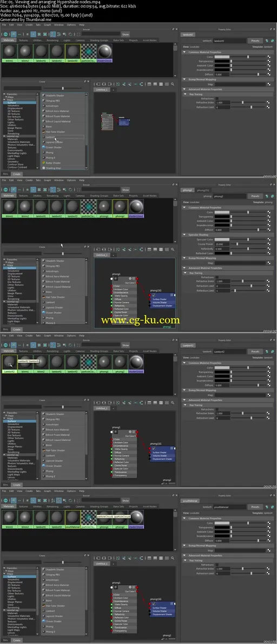Image resolution: width=277 pixels, height=644 pixels.
Task: Enable Refractions checkbox for phong2 material
Action: click(x=217, y=277)
